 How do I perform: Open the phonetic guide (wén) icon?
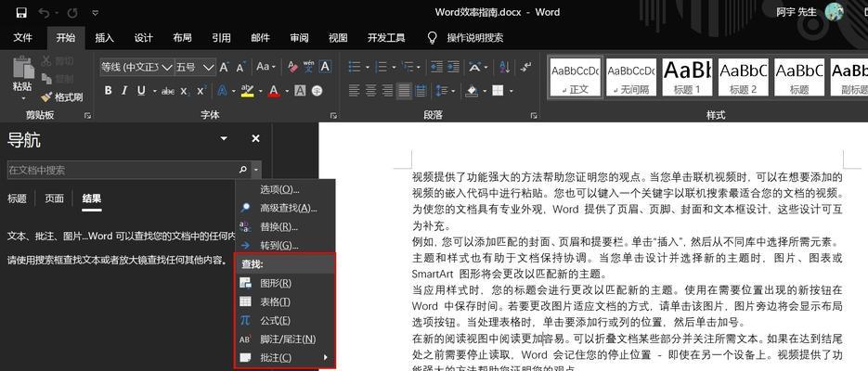pyautogui.click(x=308, y=67)
